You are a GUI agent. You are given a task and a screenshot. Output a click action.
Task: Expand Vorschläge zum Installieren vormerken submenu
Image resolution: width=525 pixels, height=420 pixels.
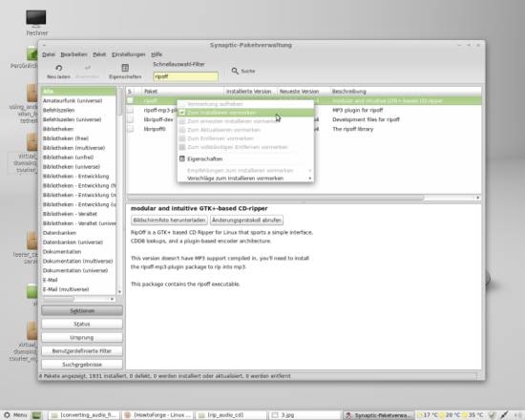310,178
